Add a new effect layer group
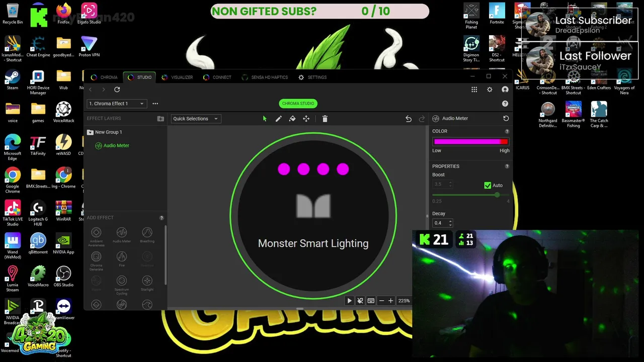This screenshot has height=362, width=644. coord(160,119)
